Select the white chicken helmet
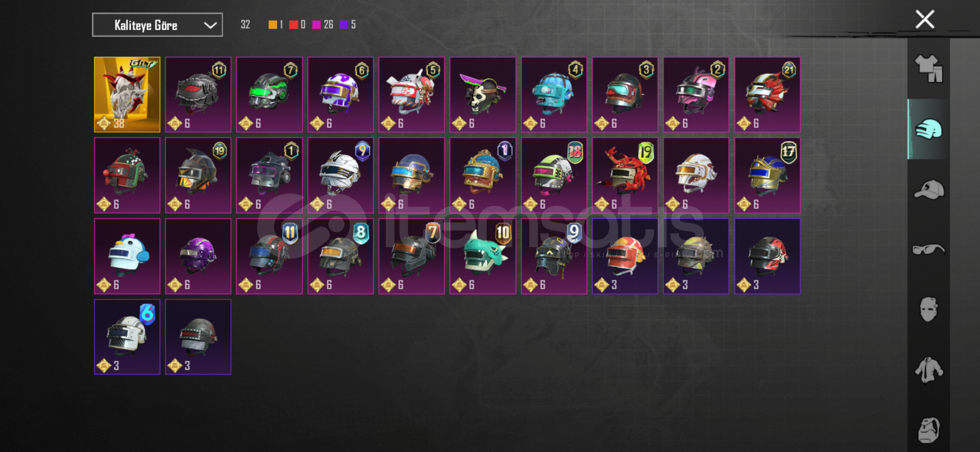Viewport: 980px width, 452px height. coord(127,256)
